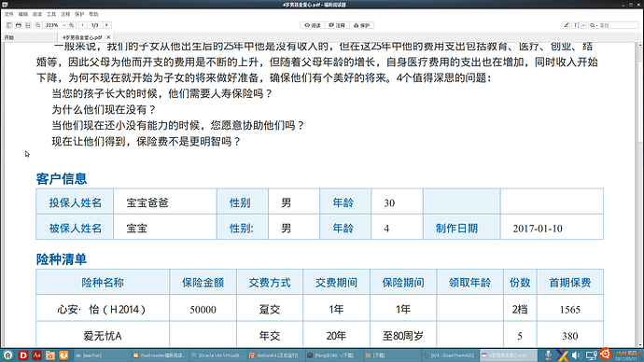
Task: Click the 客户信息 section heading
Action: tap(62, 178)
